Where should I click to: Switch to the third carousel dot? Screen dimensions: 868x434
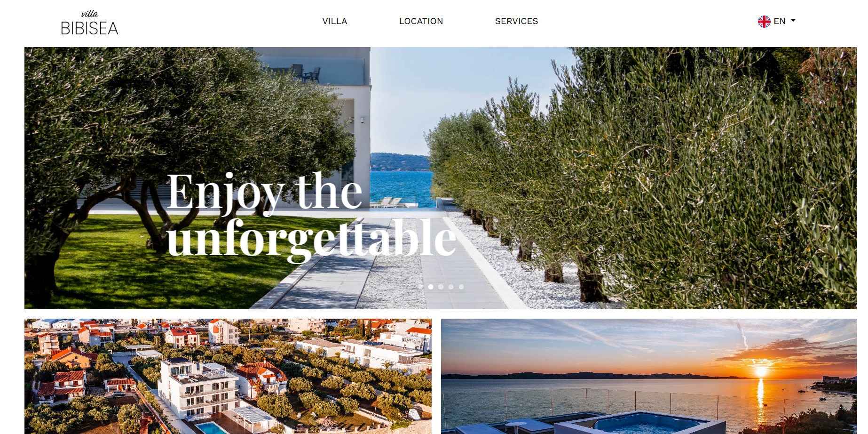pyautogui.click(x=441, y=287)
